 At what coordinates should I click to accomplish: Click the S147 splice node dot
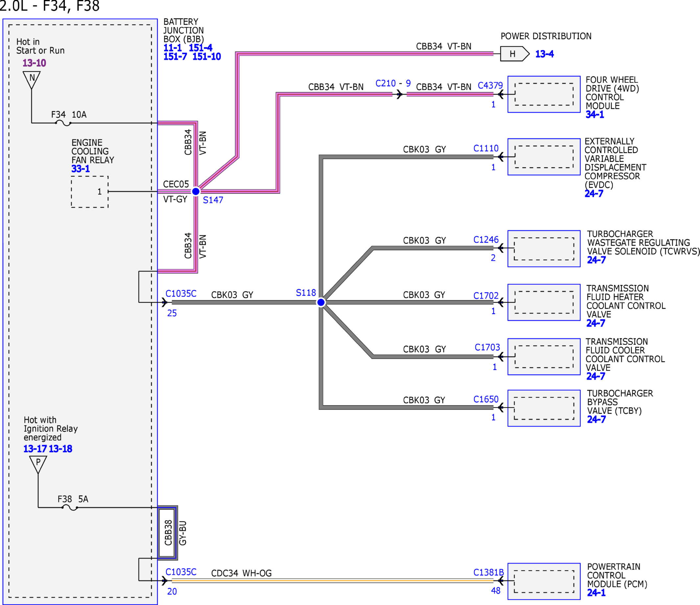(x=196, y=191)
